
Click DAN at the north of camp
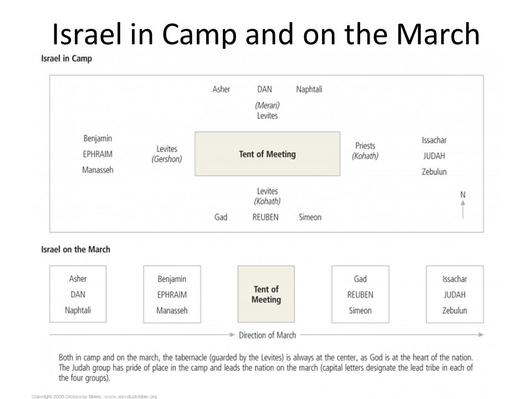click(x=264, y=89)
